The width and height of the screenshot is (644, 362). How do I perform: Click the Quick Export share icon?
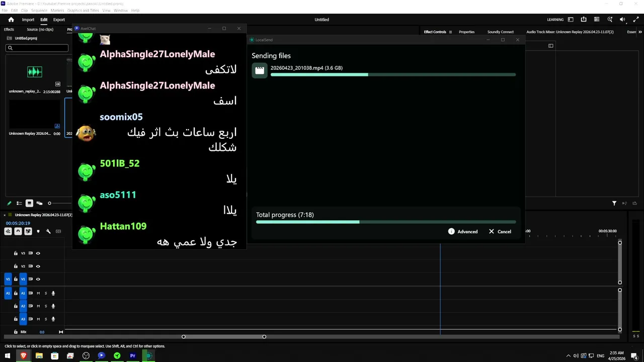[x=584, y=20]
